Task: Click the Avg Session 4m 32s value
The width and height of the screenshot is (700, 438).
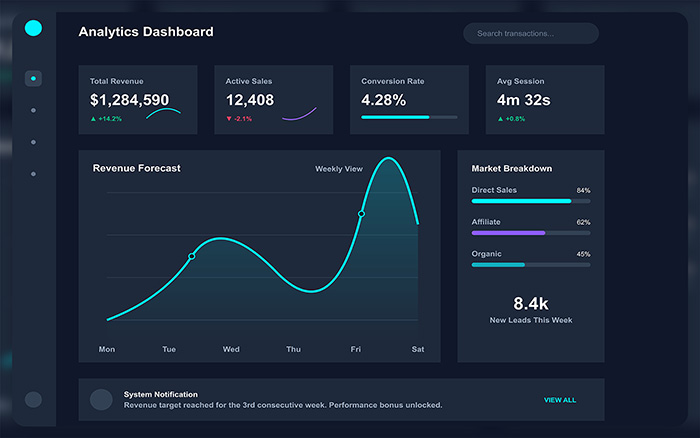Action: (x=524, y=100)
